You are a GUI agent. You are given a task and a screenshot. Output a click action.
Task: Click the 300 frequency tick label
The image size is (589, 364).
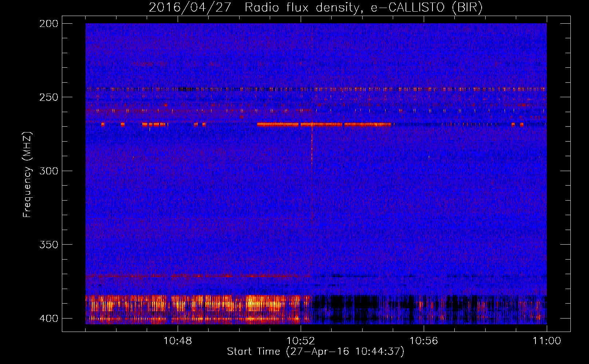(x=48, y=171)
